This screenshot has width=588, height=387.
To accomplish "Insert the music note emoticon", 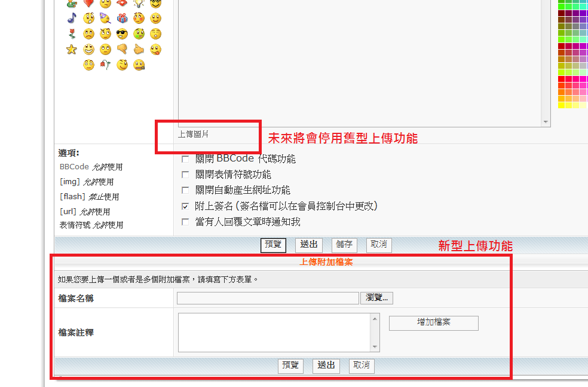I will 72,18.
